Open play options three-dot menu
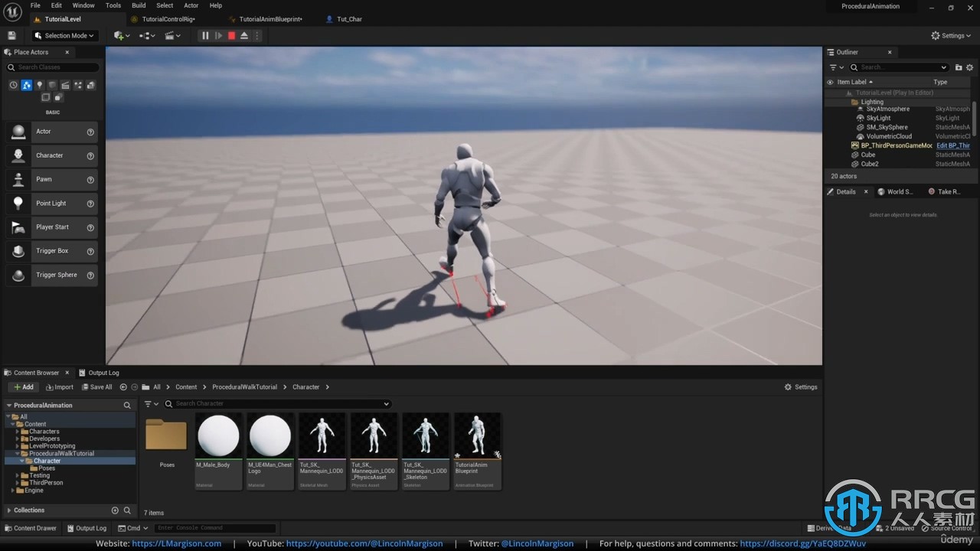The image size is (980, 551). tap(256, 35)
